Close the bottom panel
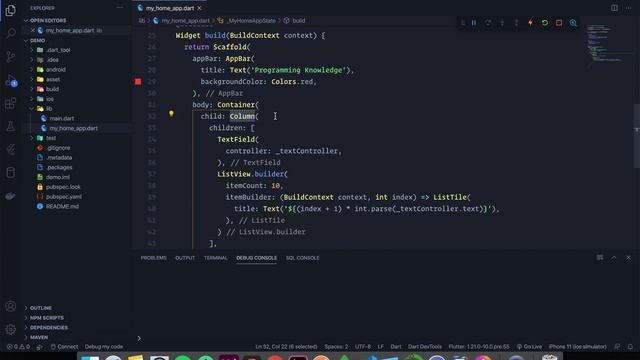This screenshot has width=640, height=360. pos(628,258)
